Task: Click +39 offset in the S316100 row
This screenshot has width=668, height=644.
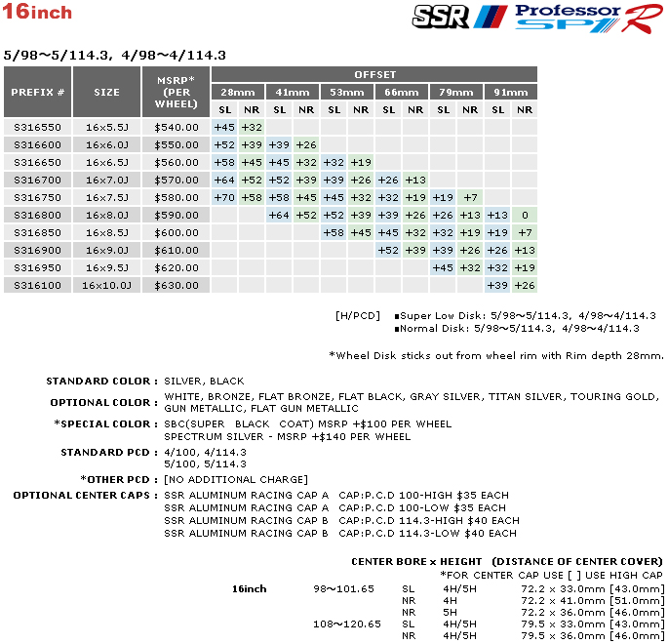Action: tap(497, 285)
